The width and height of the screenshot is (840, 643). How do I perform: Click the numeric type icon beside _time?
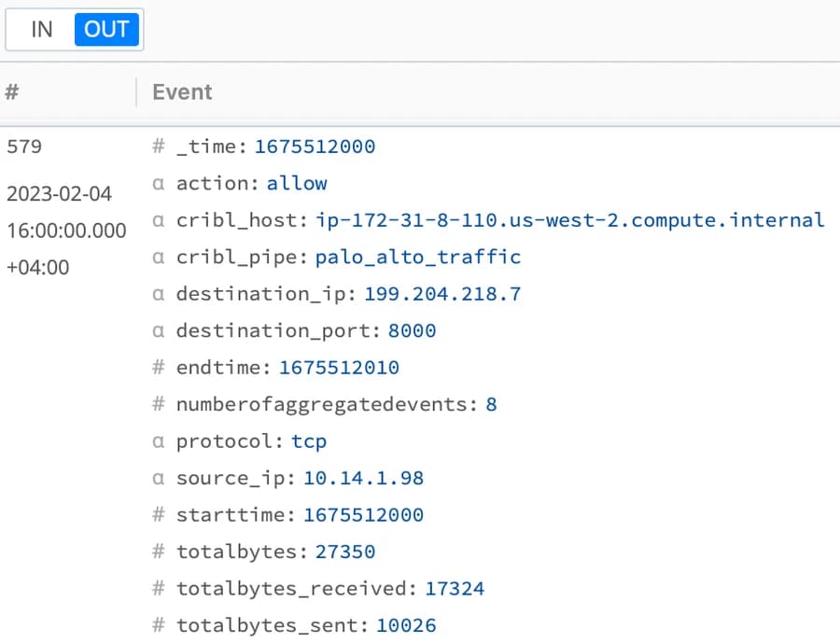click(x=159, y=147)
